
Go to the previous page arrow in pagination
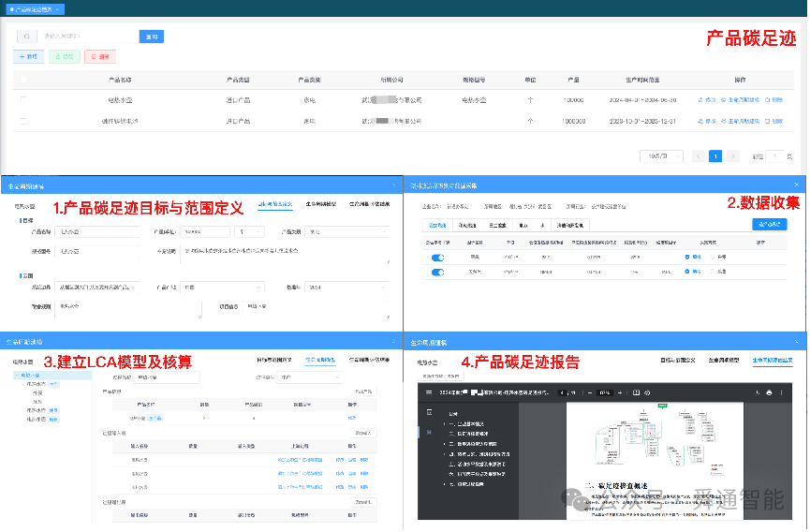[699, 156]
